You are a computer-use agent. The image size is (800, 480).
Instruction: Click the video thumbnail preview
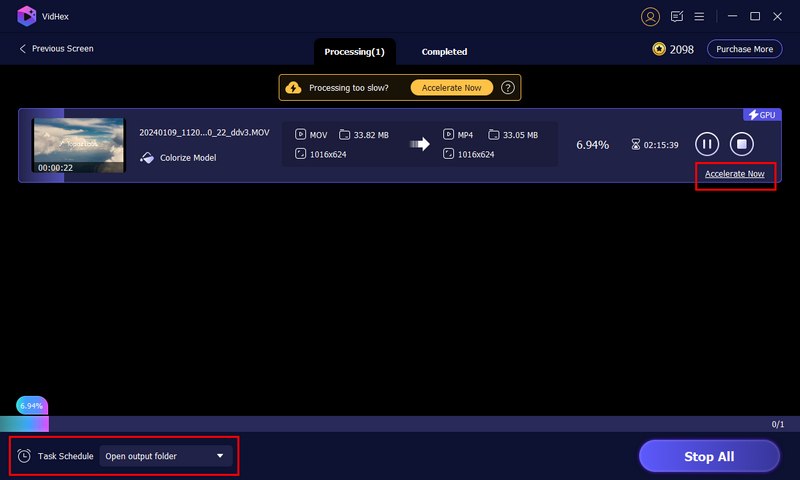coord(78,146)
